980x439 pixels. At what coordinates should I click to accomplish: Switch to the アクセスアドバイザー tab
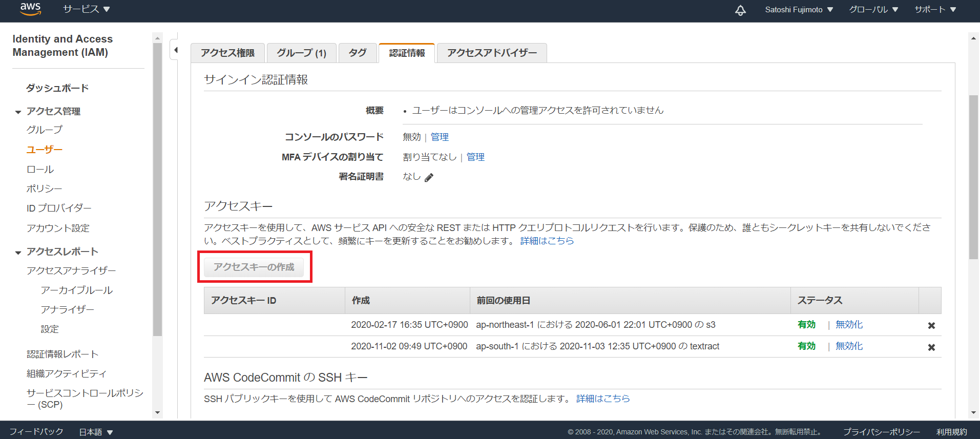[x=492, y=53]
